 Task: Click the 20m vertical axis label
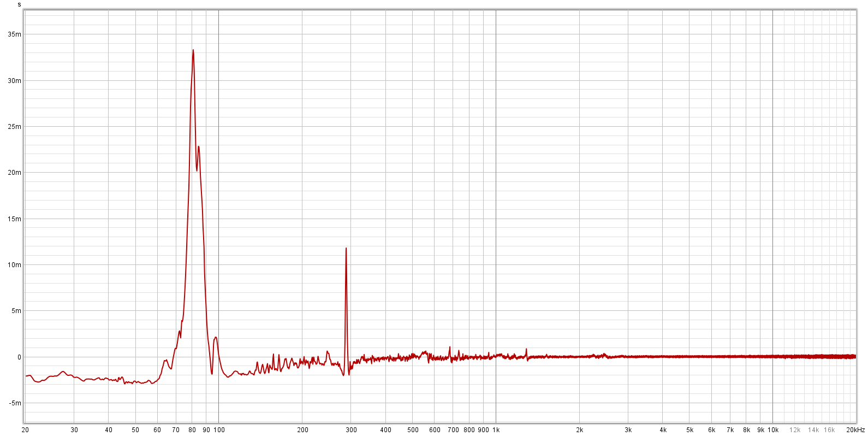(x=15, y=173)
